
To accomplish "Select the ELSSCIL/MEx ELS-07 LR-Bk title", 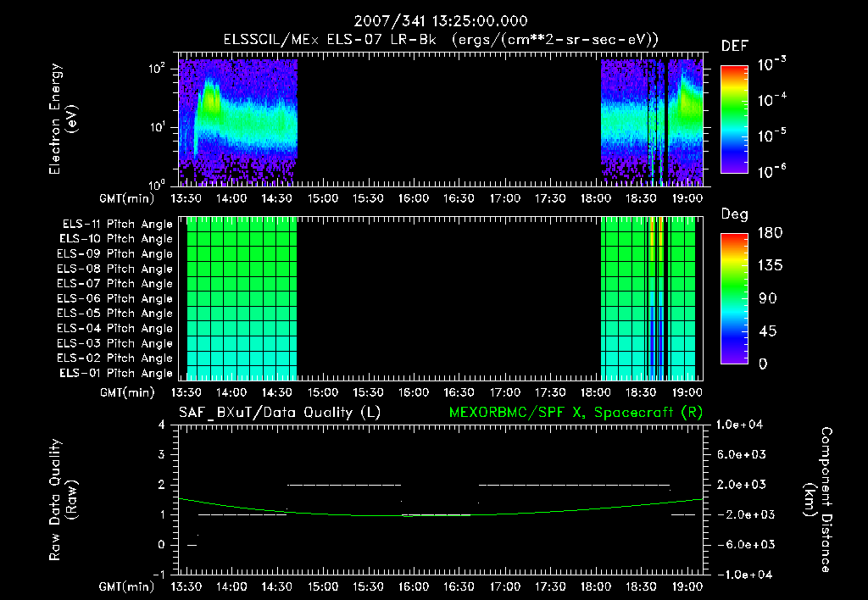I will (330, 40).
